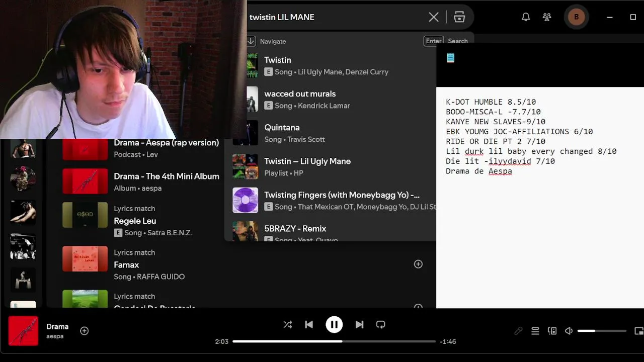Maximize the Spotify window
644x362 pixels.
click(633, 17)
